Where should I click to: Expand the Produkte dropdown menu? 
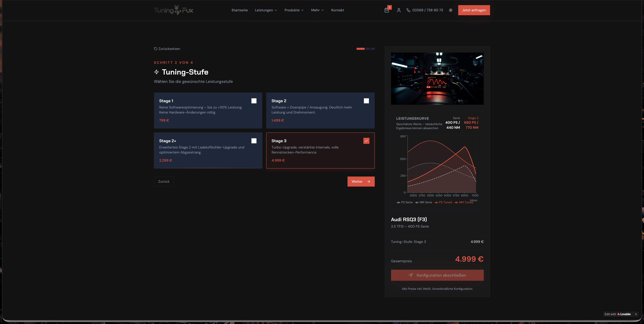[294, 10]
